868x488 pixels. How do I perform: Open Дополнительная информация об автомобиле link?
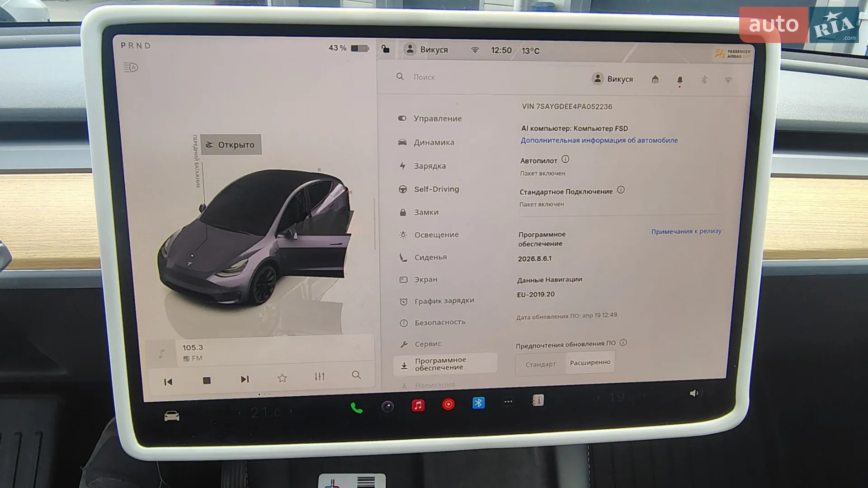[599, 141]
